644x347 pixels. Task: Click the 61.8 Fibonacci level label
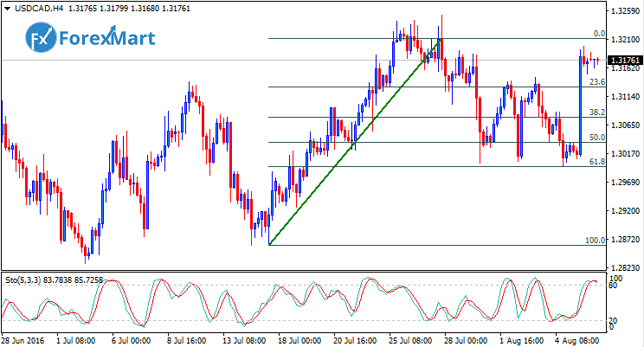click(x=596, y=162)
